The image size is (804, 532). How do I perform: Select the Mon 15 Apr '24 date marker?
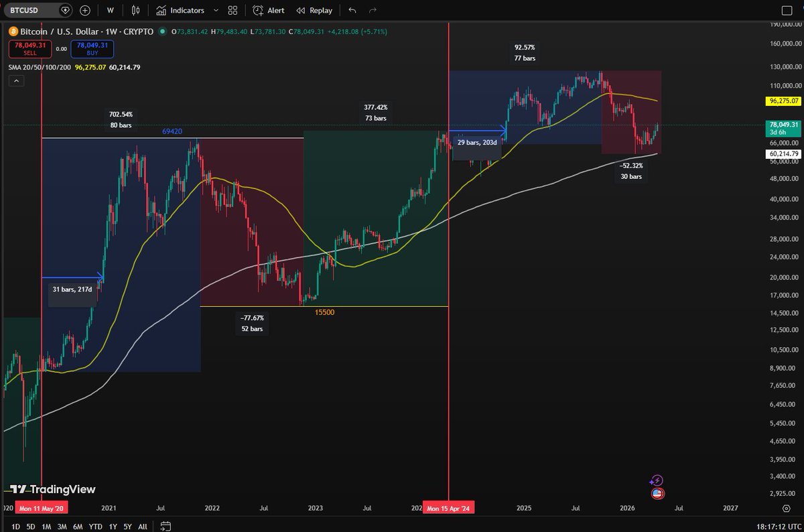tap(448, 509)
